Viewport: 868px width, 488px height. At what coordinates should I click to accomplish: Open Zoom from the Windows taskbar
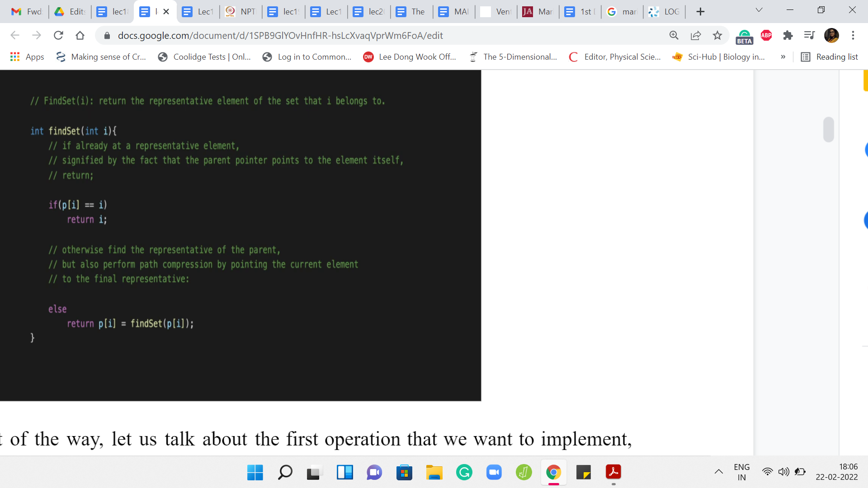[494, 473]
